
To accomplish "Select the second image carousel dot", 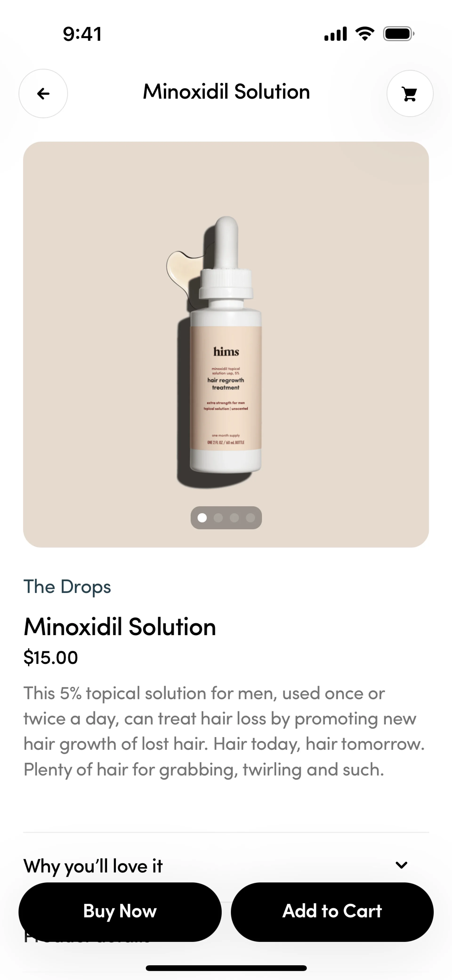I will (218, 518).
